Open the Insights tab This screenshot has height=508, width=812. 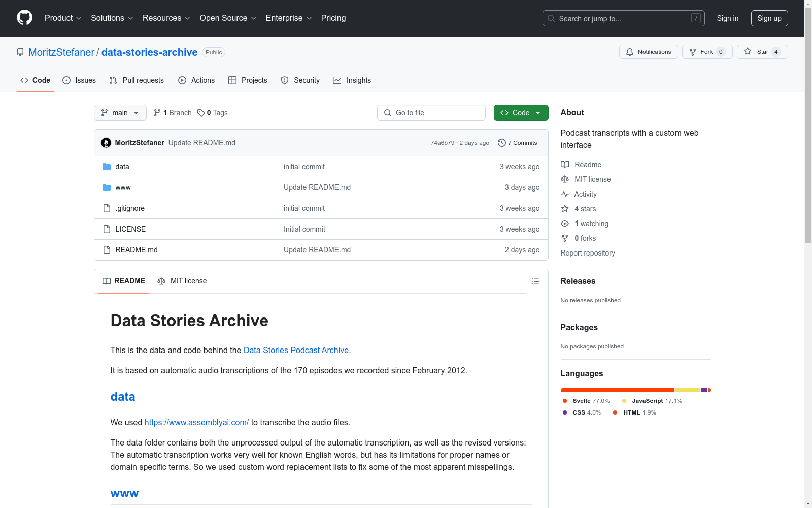[x=352, y=80]
